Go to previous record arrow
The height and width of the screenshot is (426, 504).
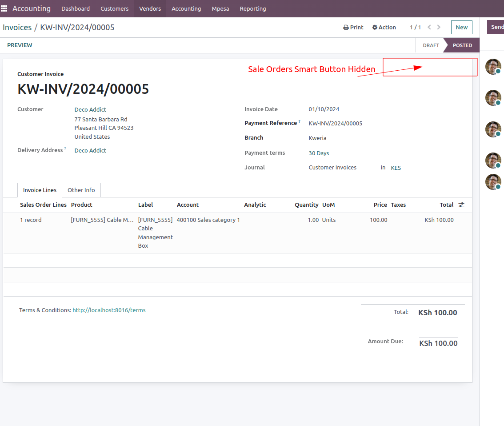(429, 28)
